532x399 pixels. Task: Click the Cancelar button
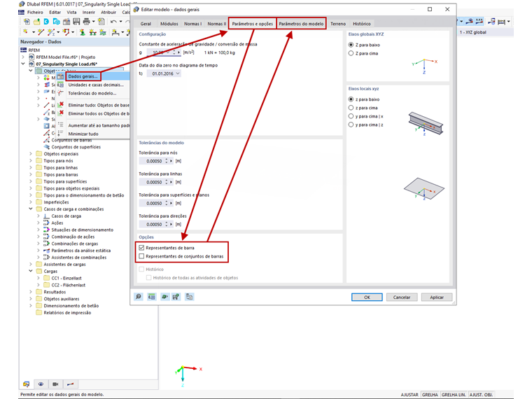pyautogui.click(x=402, y=297)
